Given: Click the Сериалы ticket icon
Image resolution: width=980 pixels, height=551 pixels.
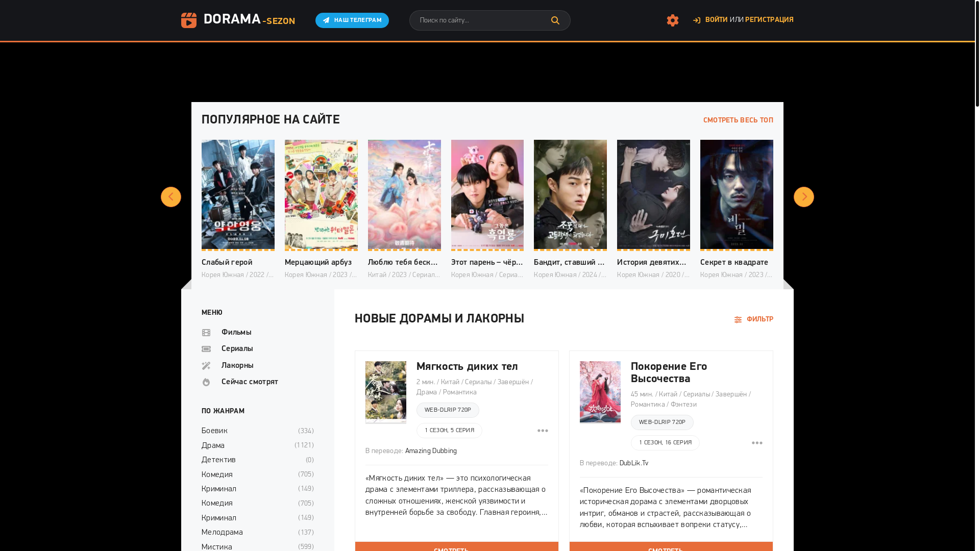Looking at the screenshot, I should (x=206, y=349).
